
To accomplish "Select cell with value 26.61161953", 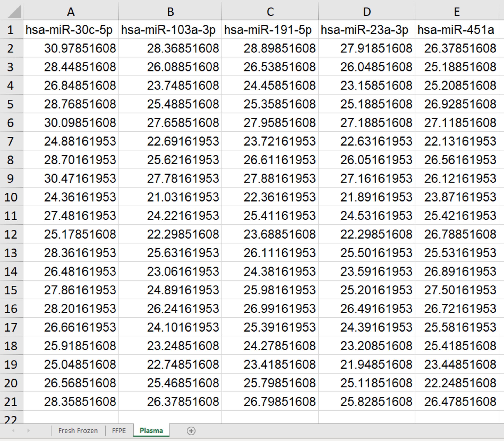I will [x=270, y=160].
